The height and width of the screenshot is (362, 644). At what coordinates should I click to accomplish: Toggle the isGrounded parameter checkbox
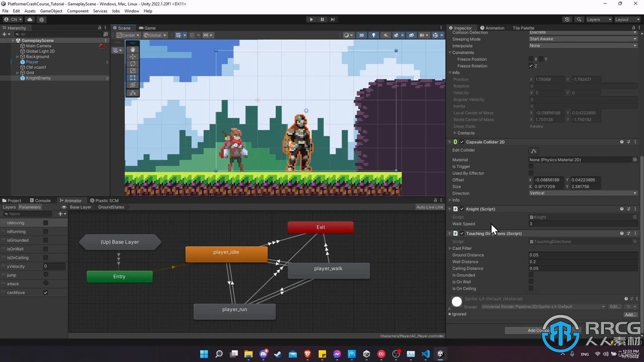(x=45, y=240)
